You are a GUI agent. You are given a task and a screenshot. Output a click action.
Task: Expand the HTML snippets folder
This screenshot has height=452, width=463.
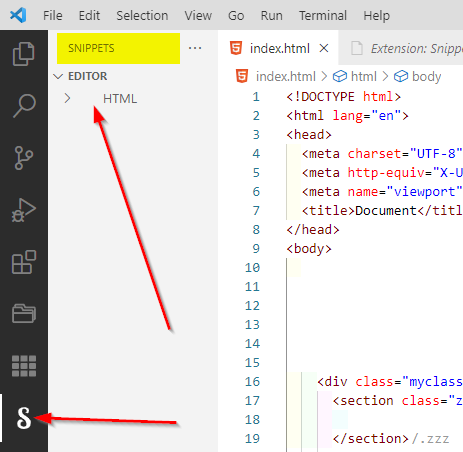pos(67,98)
